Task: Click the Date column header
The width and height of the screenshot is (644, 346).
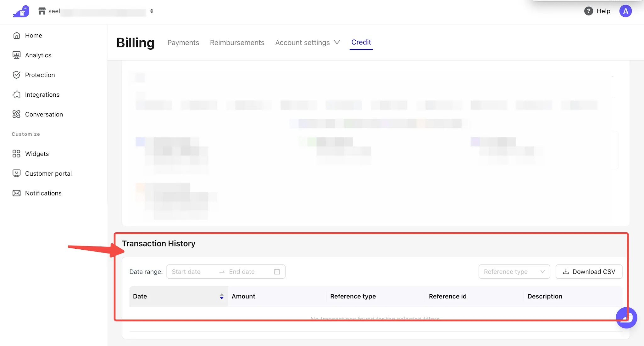Action: pyautogui.click(x=178, y=296)
